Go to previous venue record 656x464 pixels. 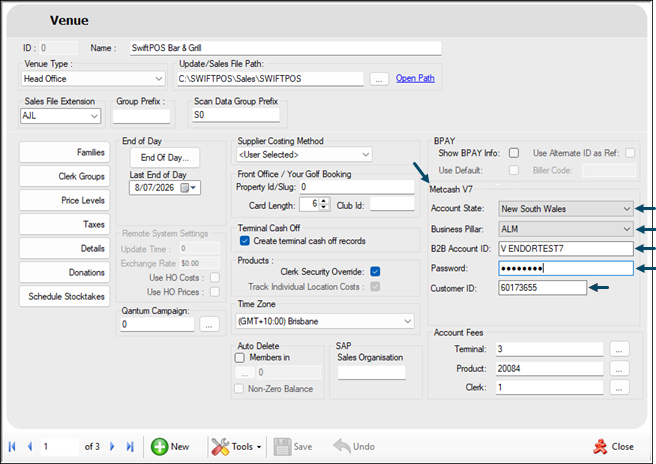coord(30,446)
